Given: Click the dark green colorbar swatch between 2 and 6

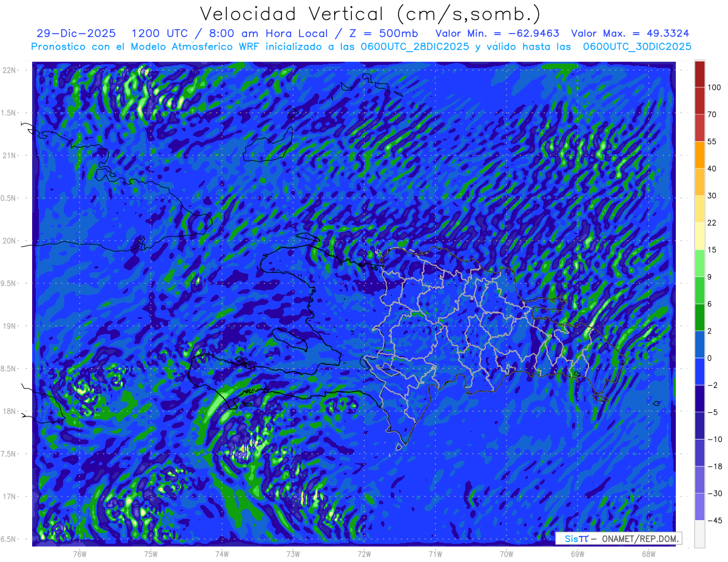Looking at the screenshot, I should click(x=699, y=317).
